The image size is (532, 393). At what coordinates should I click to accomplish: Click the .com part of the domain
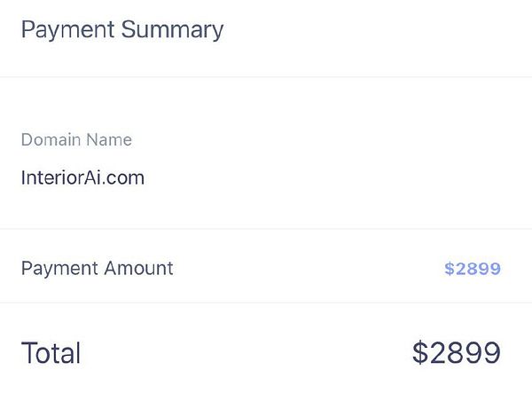(x=123, y=178)
